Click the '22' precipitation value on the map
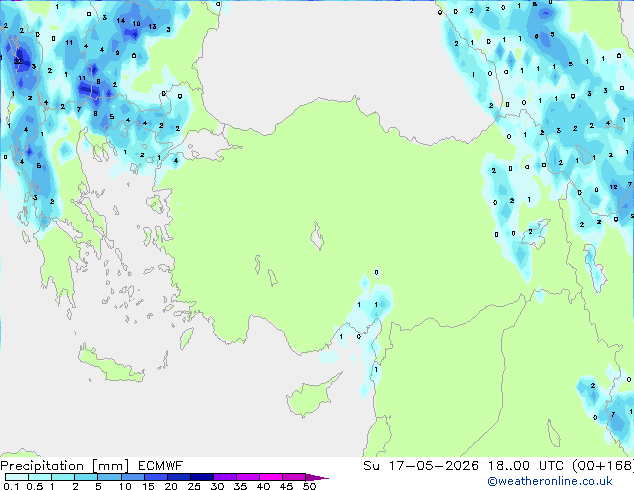 (18, 61)
